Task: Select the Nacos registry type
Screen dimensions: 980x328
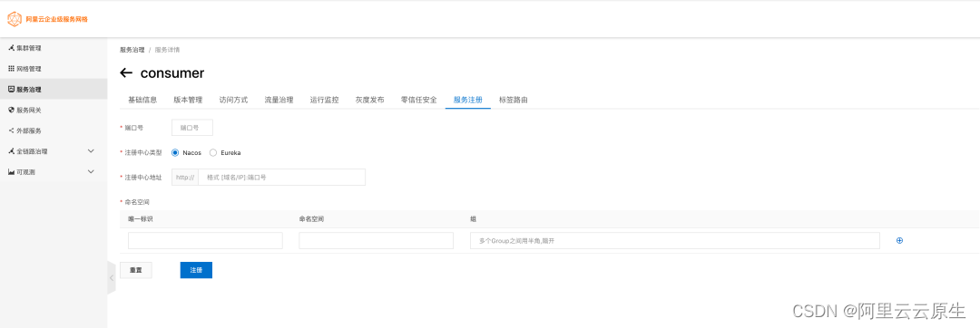Action: pos(176,152)
